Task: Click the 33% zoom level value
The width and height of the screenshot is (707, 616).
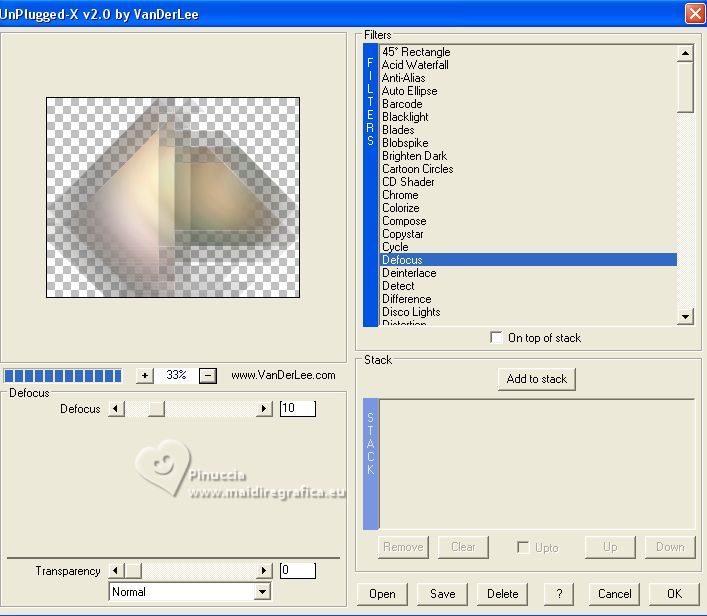Action: pyautogui.click(x=176, y=375)
